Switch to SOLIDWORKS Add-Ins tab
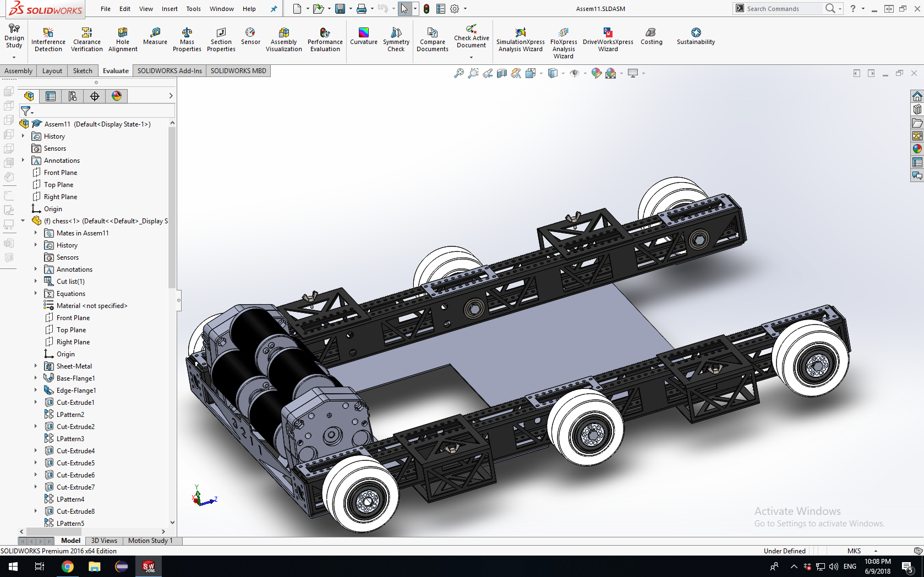 (170, 71)
